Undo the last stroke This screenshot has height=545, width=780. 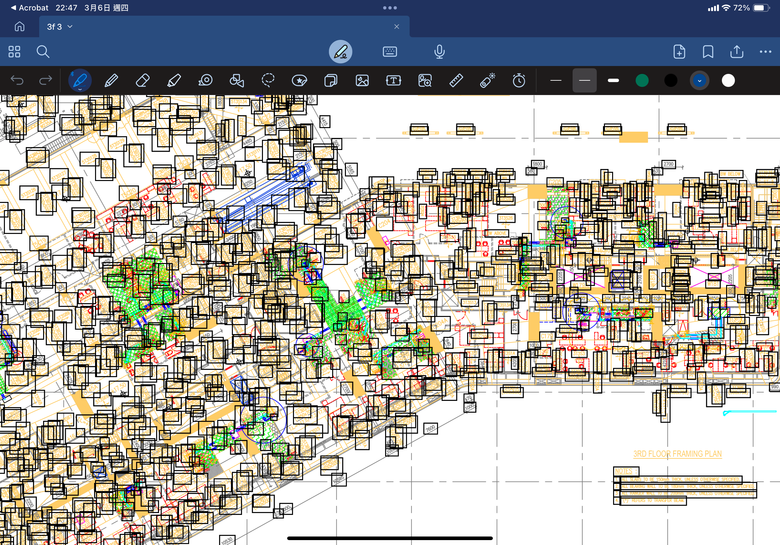[17, 80]
